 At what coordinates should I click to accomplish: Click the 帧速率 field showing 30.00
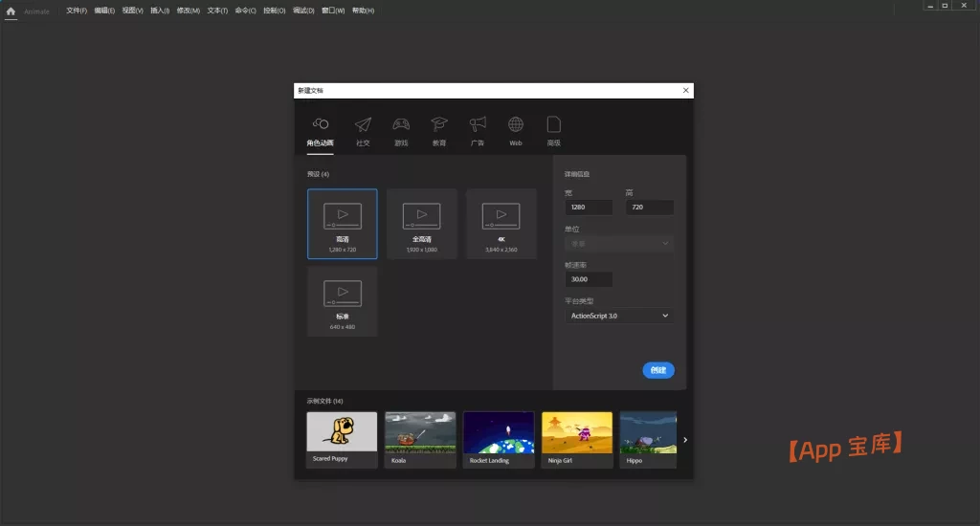click(x=589, y=279)
